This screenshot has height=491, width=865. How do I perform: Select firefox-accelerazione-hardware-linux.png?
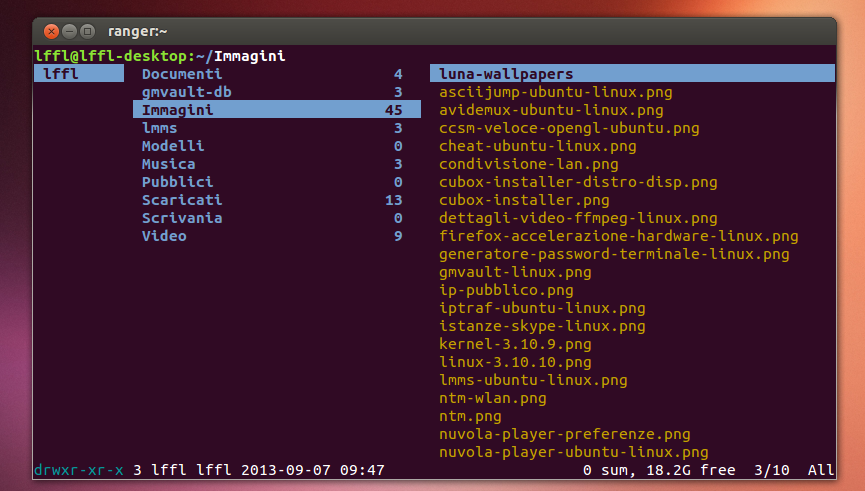618,236
